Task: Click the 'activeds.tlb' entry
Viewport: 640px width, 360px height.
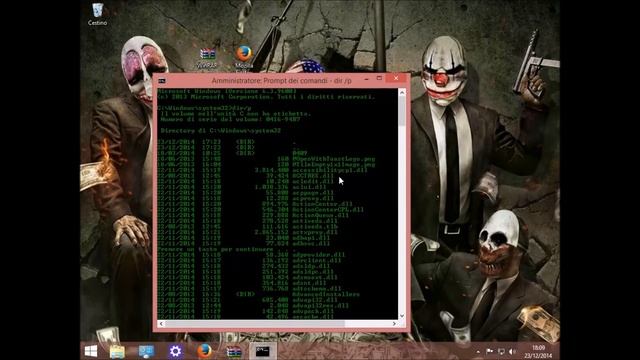Action: [x=315, y=227]
